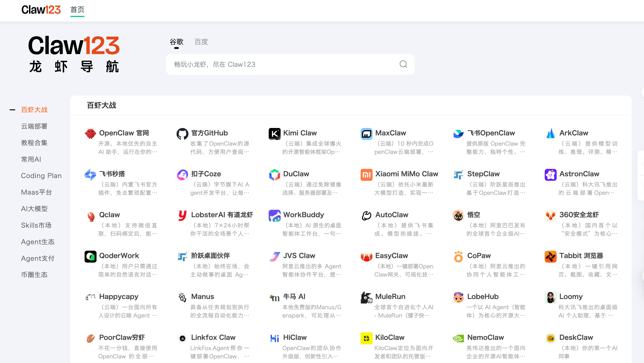The height and width of the screenshot is (363, 644).
Task: Open the MuleRun link title
Action: coord(390,297)
